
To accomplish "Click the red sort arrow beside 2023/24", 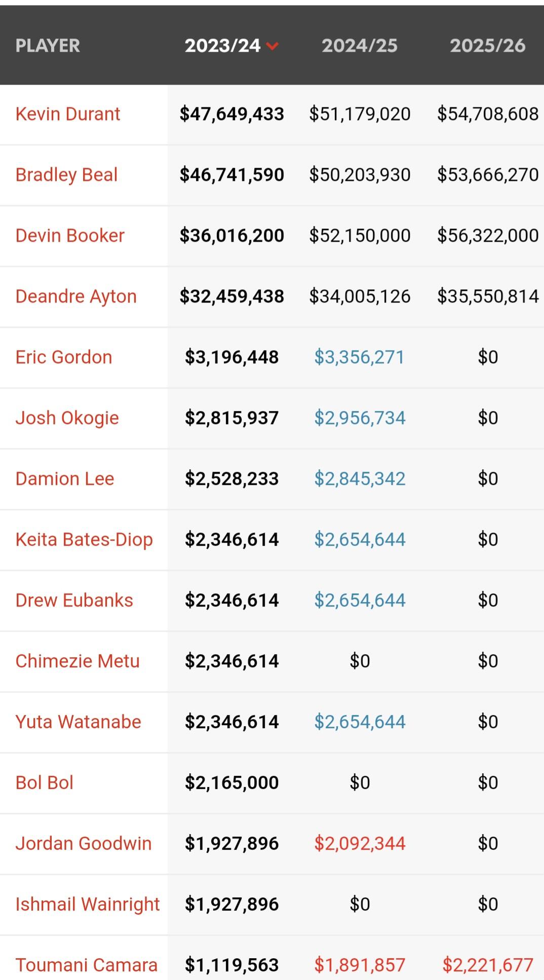I will 273,46.
